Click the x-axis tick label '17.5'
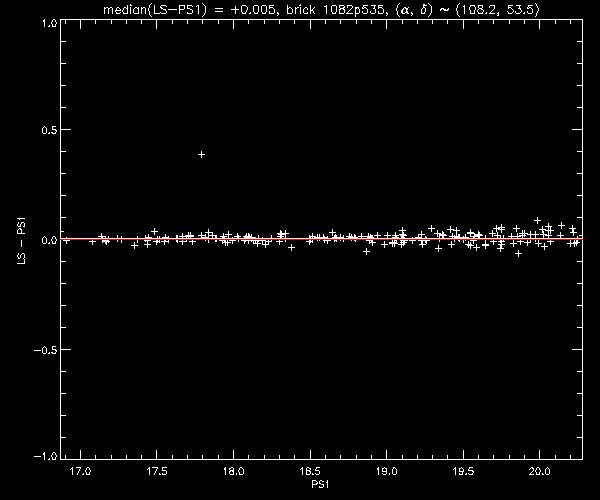600x500 pixels. click(157, 471)
